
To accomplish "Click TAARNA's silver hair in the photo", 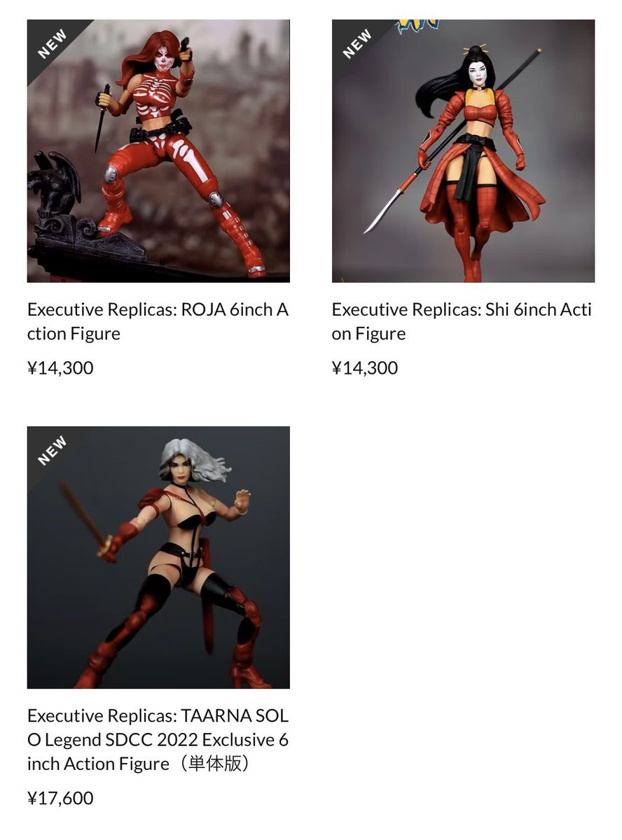I will 193,458.
